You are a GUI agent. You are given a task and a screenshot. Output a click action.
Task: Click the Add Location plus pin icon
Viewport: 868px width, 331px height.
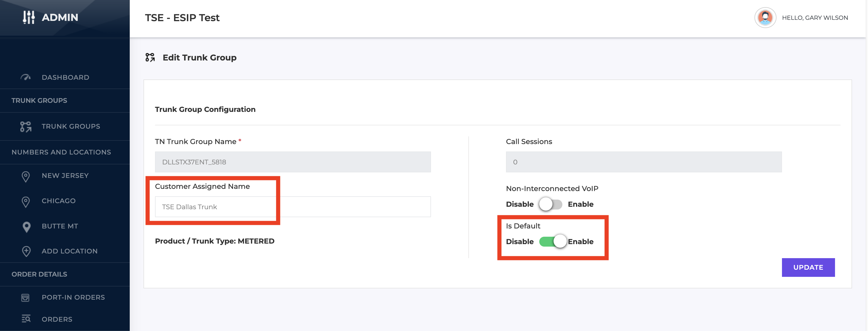(26, 252)
